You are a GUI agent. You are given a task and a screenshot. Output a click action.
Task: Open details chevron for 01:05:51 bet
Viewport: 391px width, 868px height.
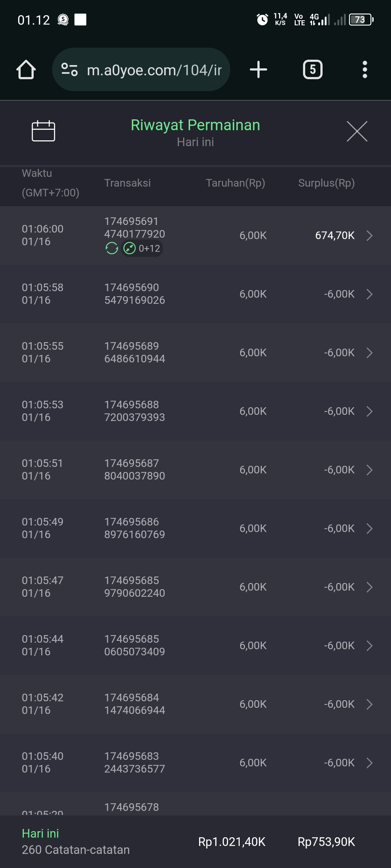pyautogui.click(x=369, y=470)
